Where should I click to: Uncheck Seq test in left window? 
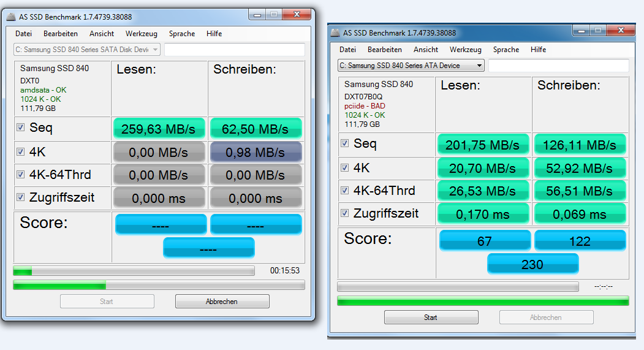point(21,127)
